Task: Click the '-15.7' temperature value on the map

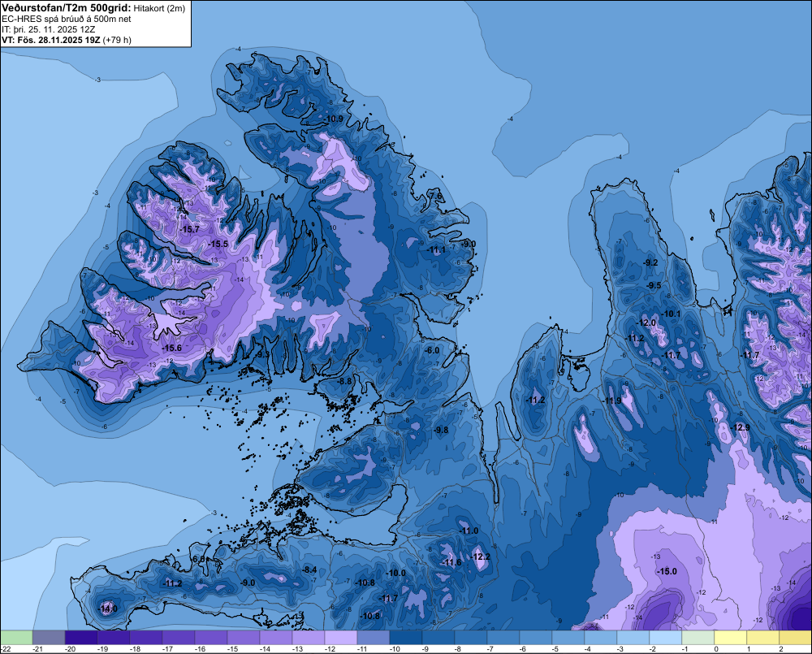Action: pyautogui.click(x=189, y=229)
